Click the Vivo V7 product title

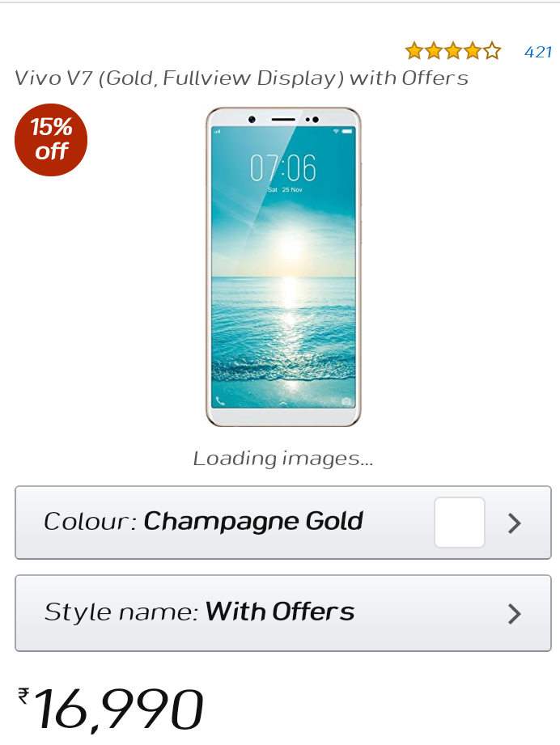coord(241,78)
